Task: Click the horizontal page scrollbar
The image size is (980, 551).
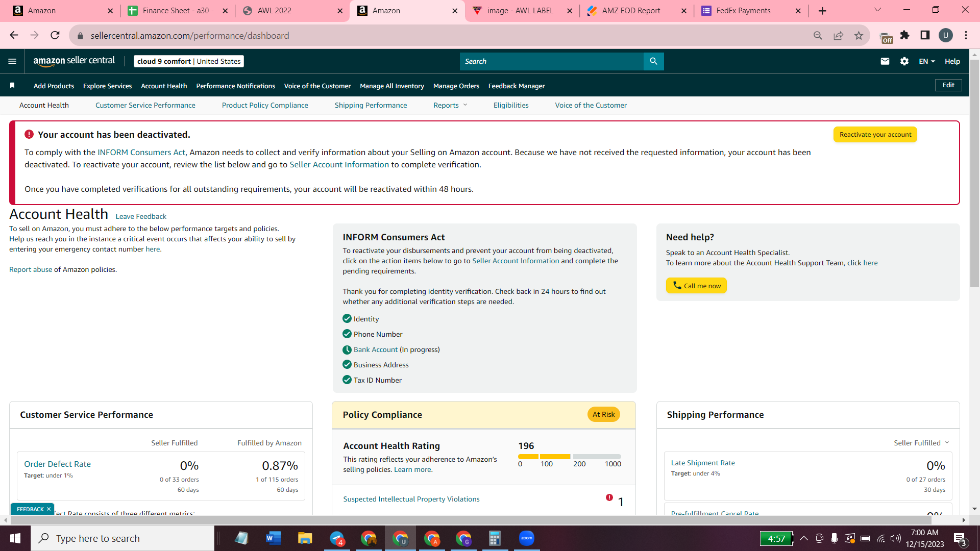Action: point(470,520)
